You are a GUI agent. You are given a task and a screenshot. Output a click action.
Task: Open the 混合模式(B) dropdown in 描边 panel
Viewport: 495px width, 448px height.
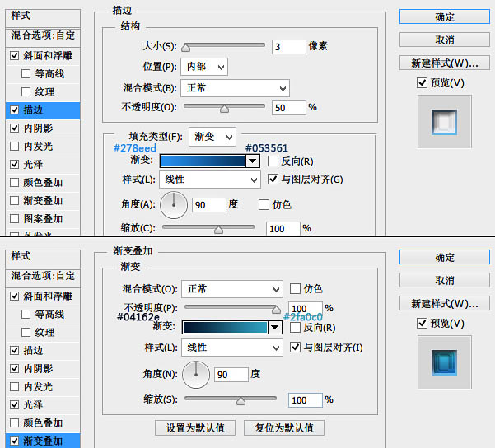(235, 88)
